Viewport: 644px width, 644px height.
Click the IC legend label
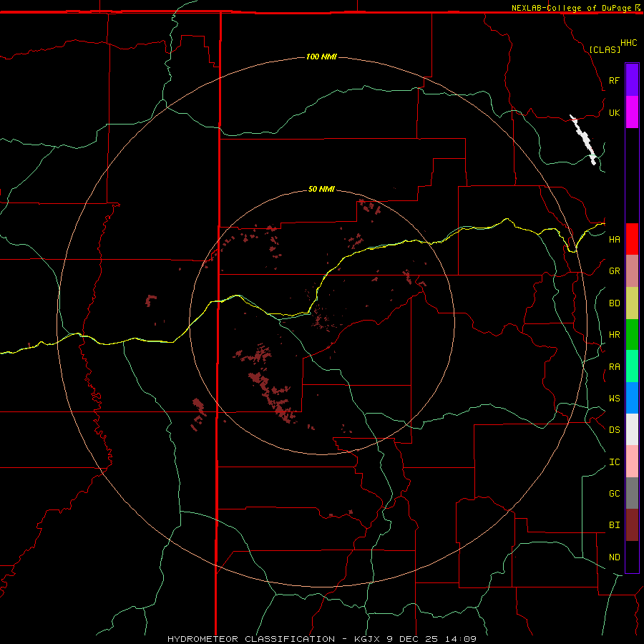614,462
